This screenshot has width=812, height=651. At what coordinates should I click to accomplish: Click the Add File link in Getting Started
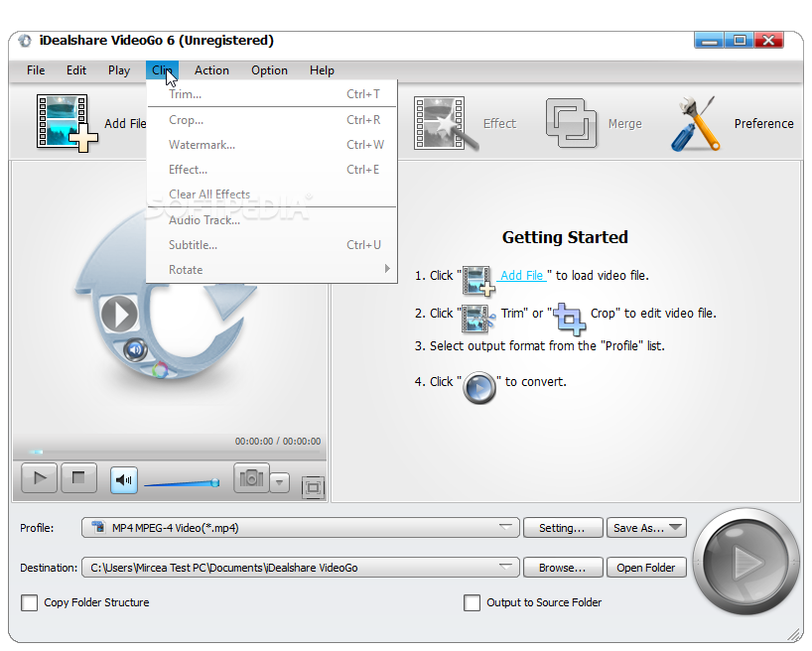(x=521, y=276)
